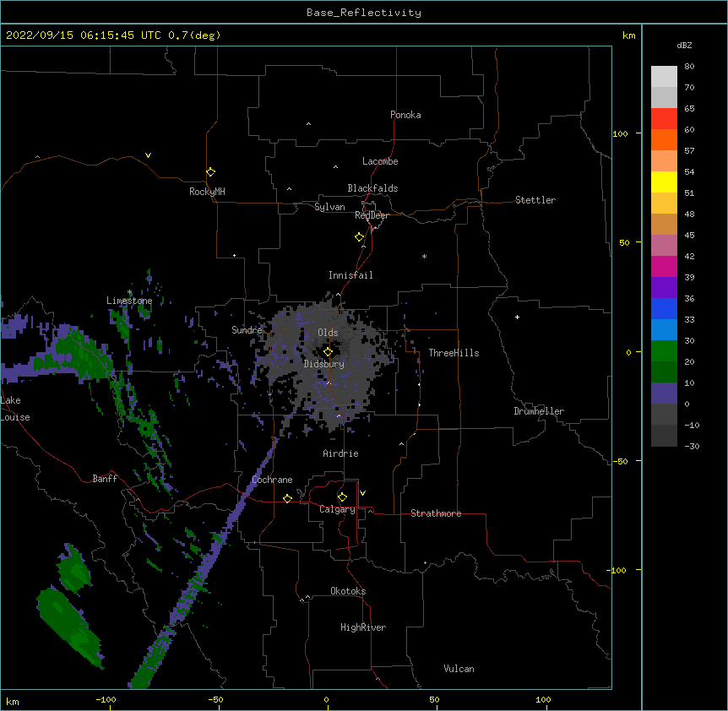Pick the magenta 39–42 dBZ legend swatch
This screenshot has width=728, height=711.
pos(664,266)
